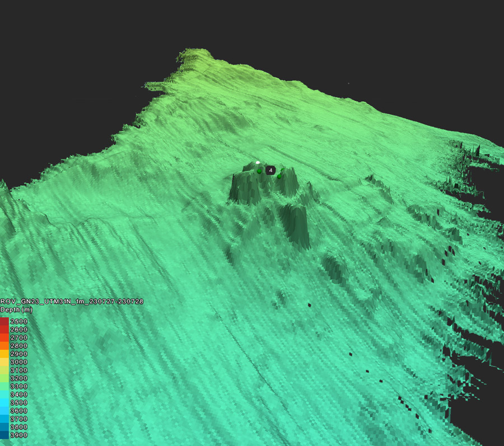Click the legend value 3200

(19, 378)
